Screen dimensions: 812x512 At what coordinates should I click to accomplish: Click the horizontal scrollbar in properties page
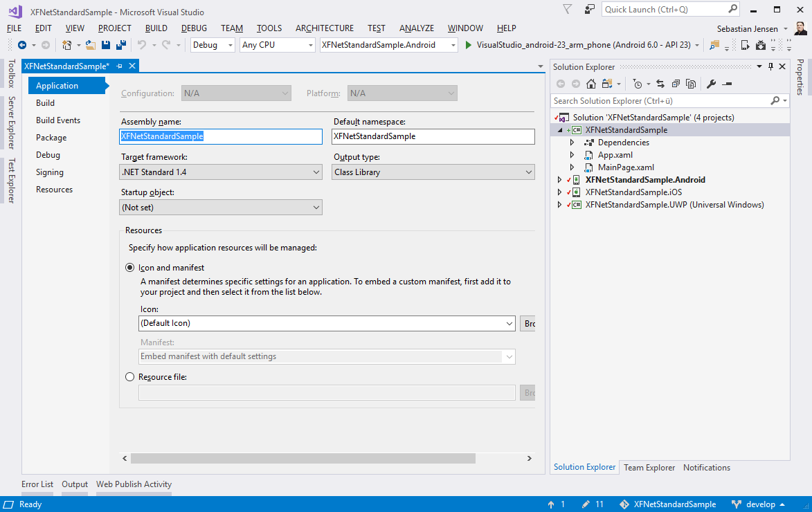303,458
